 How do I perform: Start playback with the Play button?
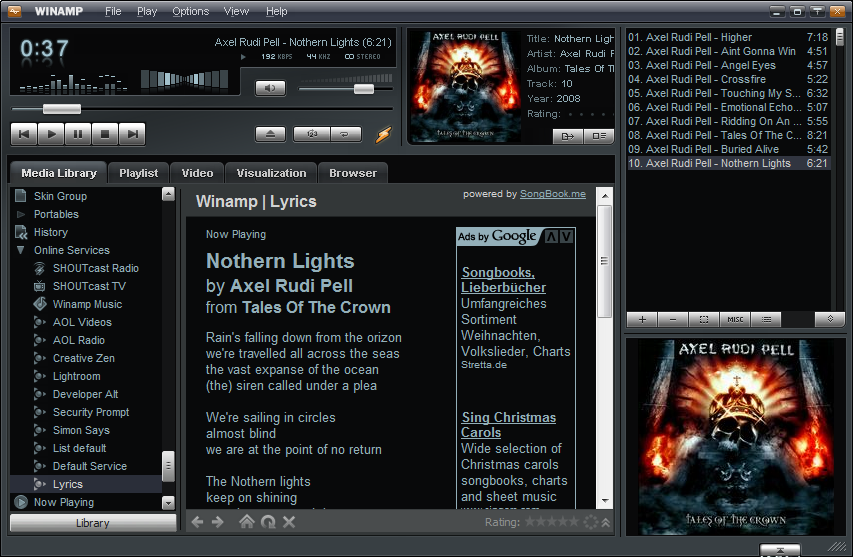[51, 134]
